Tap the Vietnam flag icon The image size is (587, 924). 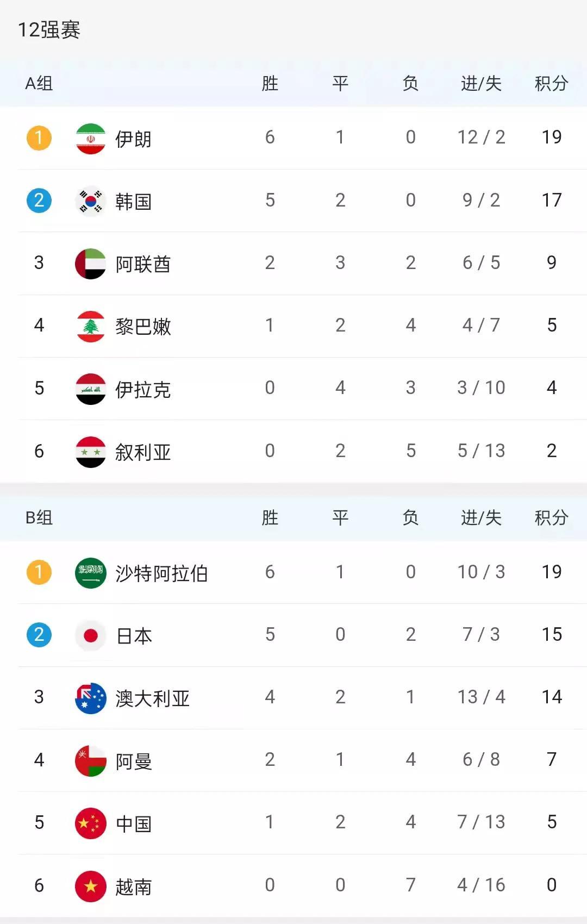pyautogui.click(x=90, y=886)
